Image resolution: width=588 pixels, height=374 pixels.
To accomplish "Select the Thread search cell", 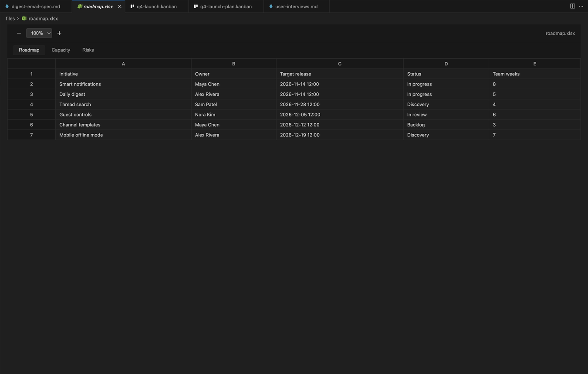I will tap(123, 105).
